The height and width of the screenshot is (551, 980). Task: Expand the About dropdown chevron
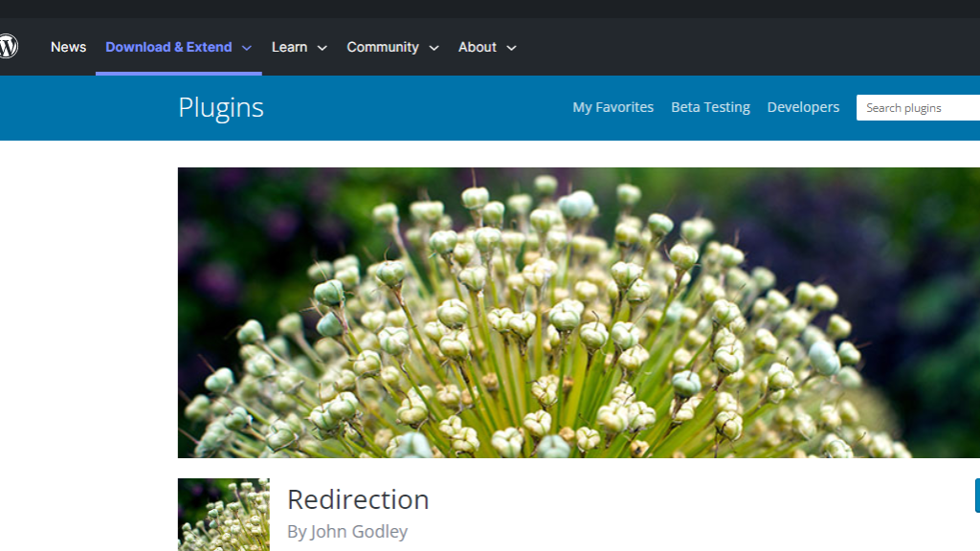tap(511, 48)
